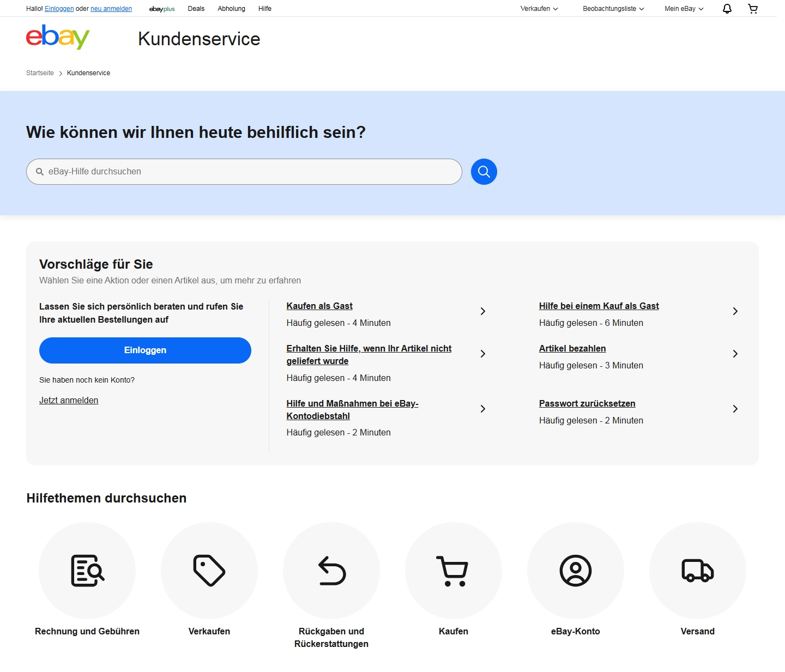Click chevron beside Hilfe bei einem Kauf als Gast
The image size is (785, 672).
pos(735,311)
